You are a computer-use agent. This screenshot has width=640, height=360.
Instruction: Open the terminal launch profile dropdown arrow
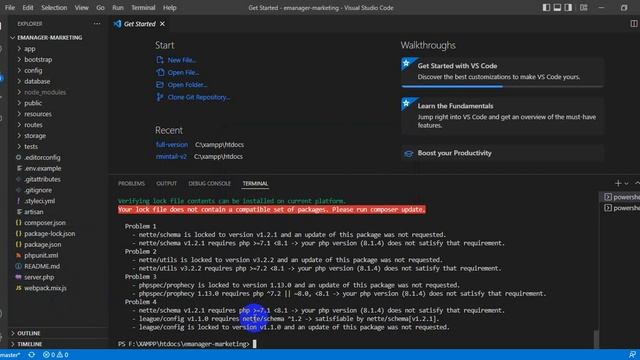pos(626,184)
